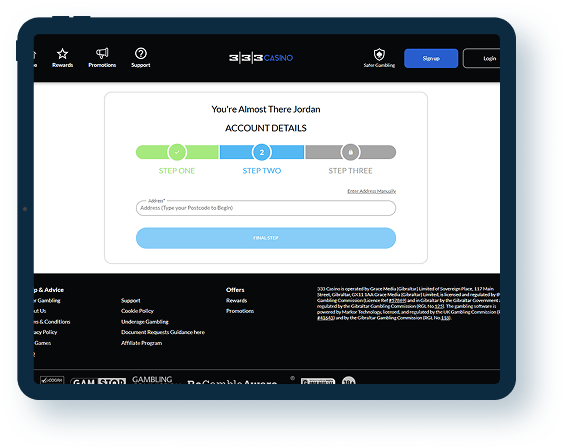The height and width of the screenshot is (448, 564).
Task: Open the footer Rewards link under Offers
Action: (x=236, y=301)
